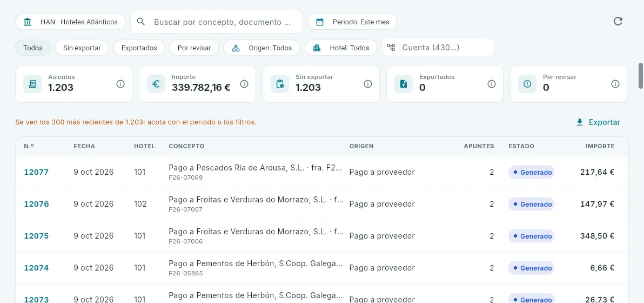The image size is (644, 303).
Task: Click the magnifier search icon
Action: (x=141, y=22)
